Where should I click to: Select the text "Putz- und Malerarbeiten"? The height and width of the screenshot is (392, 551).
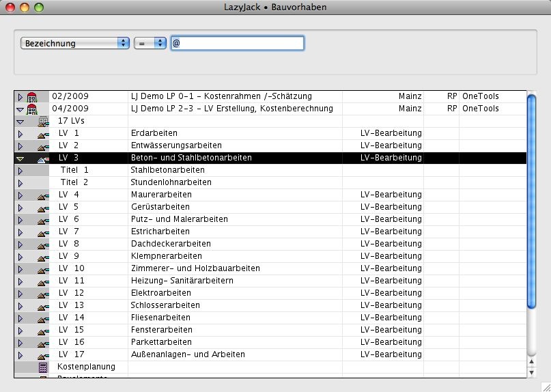(179, 219)
